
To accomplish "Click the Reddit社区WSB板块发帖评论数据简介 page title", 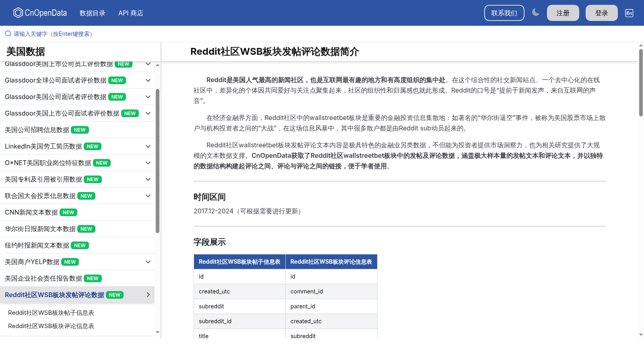I will click(x=275, y=52).
